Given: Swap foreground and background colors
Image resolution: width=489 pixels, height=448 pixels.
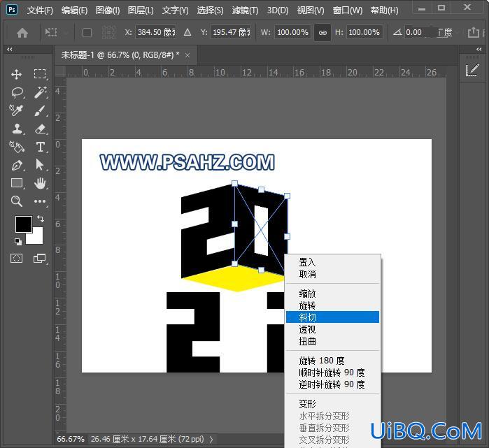Looking at the screenshot, I should [41, 218].
